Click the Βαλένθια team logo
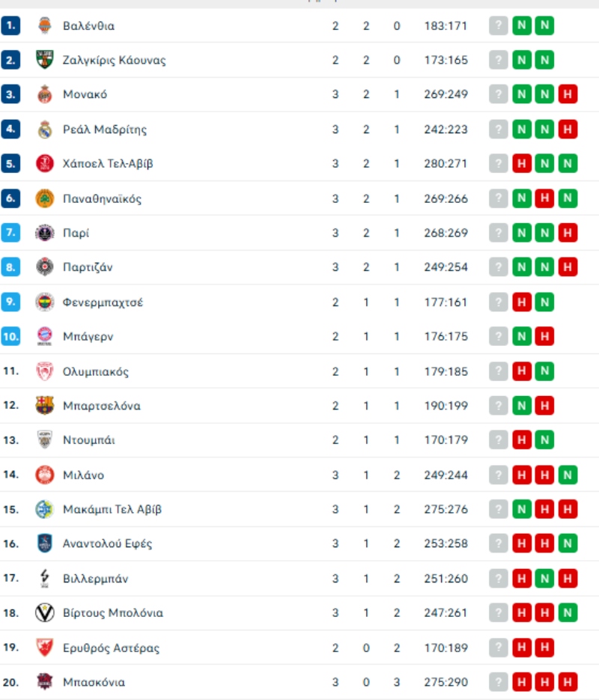The width and height of the screenshot is (599, 700). click(x=45, y=26)
